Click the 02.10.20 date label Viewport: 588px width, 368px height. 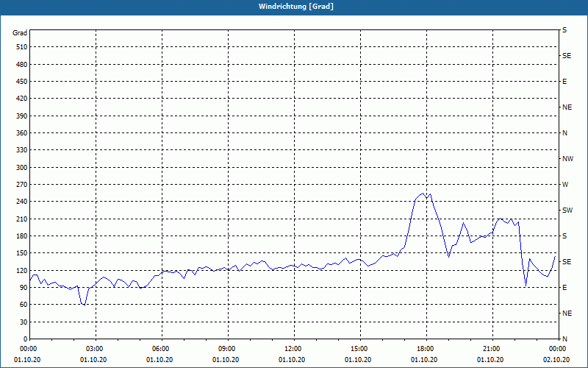[556, 359]
